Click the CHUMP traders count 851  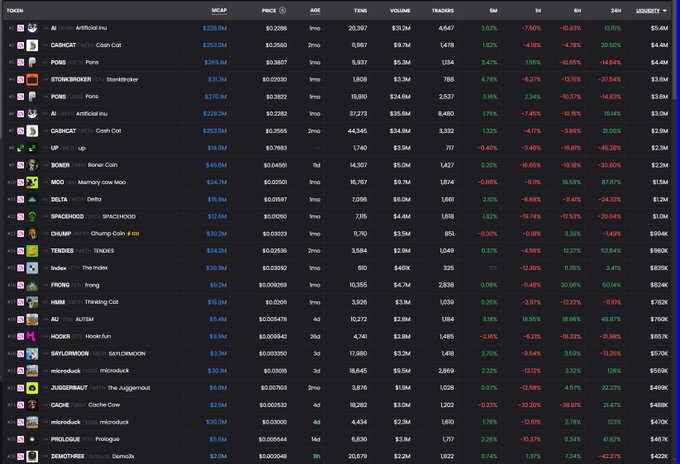[x=449, y=234]
